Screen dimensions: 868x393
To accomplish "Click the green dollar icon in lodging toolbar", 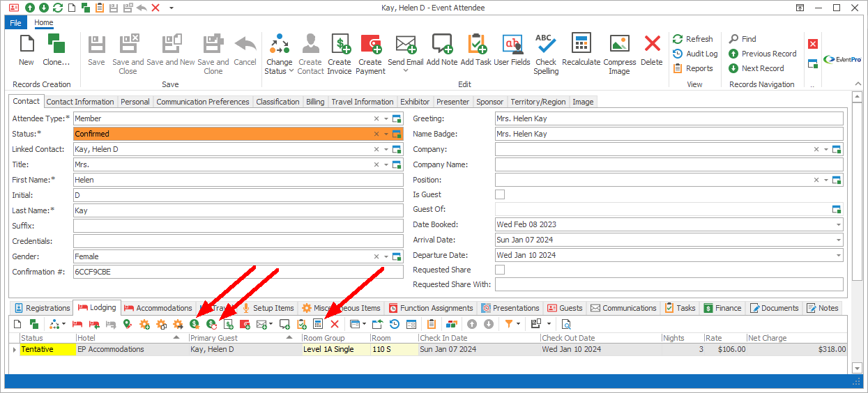I will pos(195,324).
